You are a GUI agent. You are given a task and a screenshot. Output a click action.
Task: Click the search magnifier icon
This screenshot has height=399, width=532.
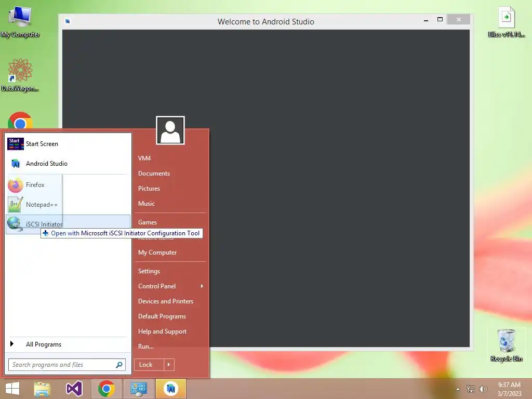119,365
